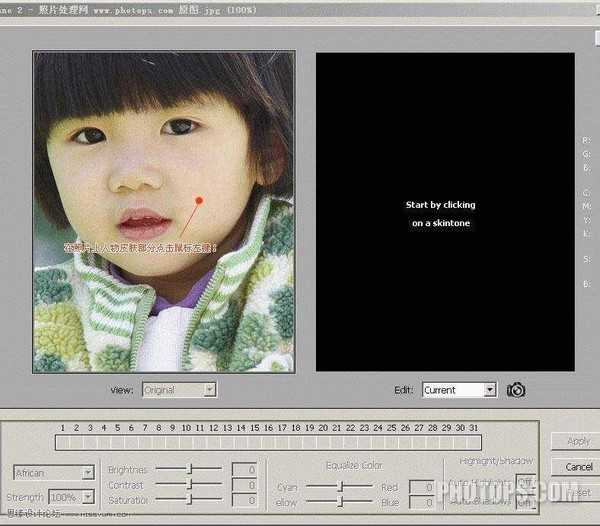This screenshot has width=600, height=526.
Task: Click the Red value input field
Action: 421,487
